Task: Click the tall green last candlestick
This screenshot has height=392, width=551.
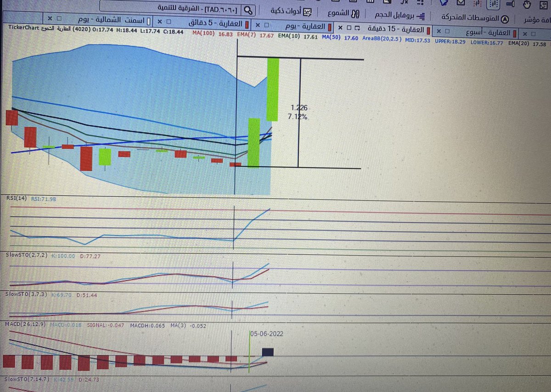Action: click(x=272, y=89)
